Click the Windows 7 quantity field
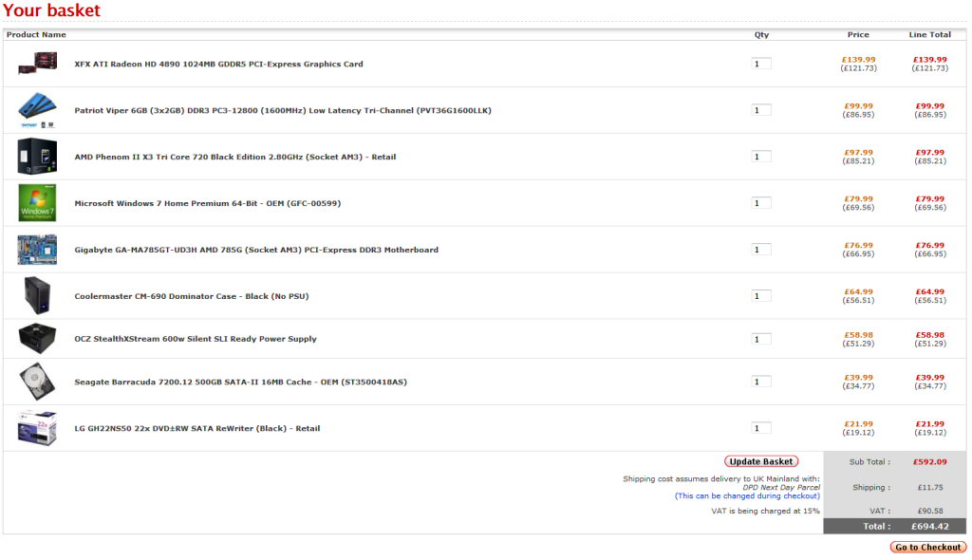972x560 pixels. (761, 203)
